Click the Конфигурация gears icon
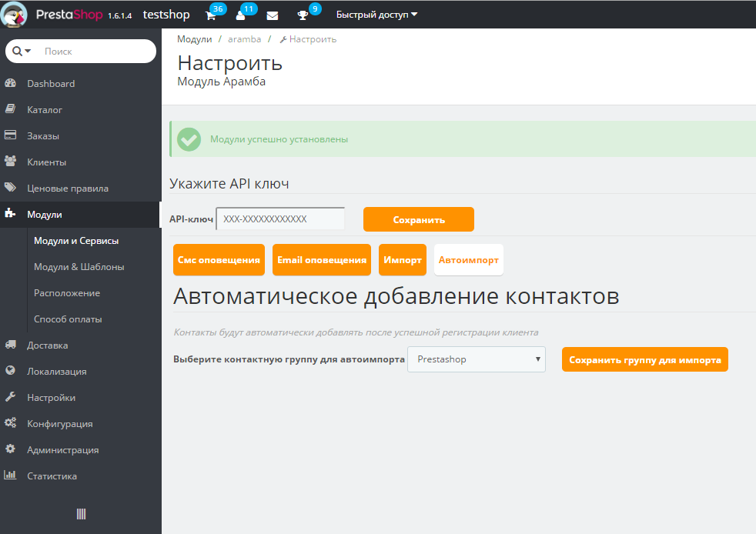The width and height of the screenshot is (756, 534). (11, 422)
